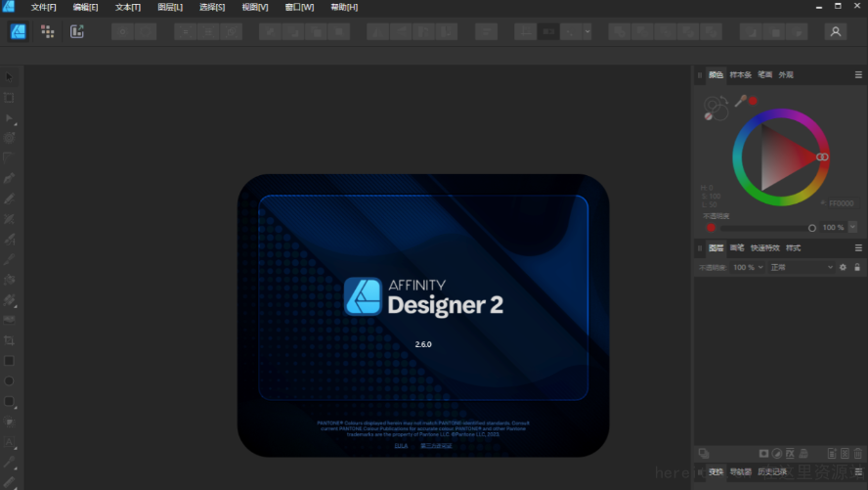
Task: Switch to the 导航器 tab
Action: pos(740,471)
